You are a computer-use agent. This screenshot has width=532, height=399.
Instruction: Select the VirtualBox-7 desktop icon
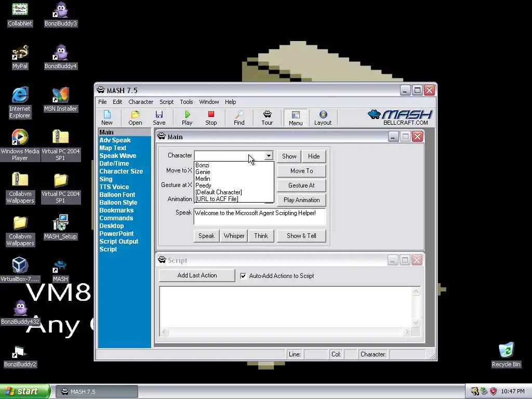20,270
